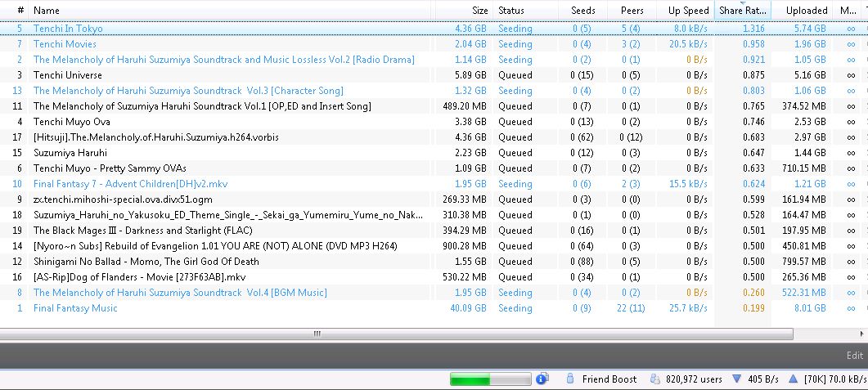Viewport: 868px width, 390px height.
Task: Click the seeds value '0 (64)'
Action: [583, 245]
